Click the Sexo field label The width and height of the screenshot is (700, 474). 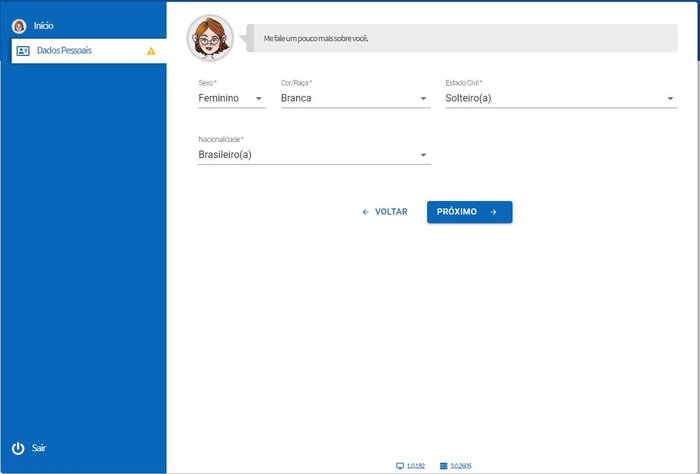tap(207, 83)
